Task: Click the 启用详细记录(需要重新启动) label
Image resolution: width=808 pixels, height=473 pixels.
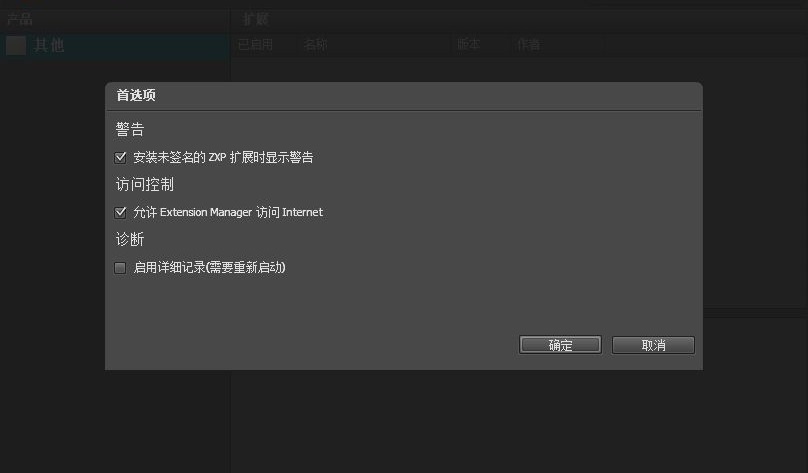Action: coord(209,267)
